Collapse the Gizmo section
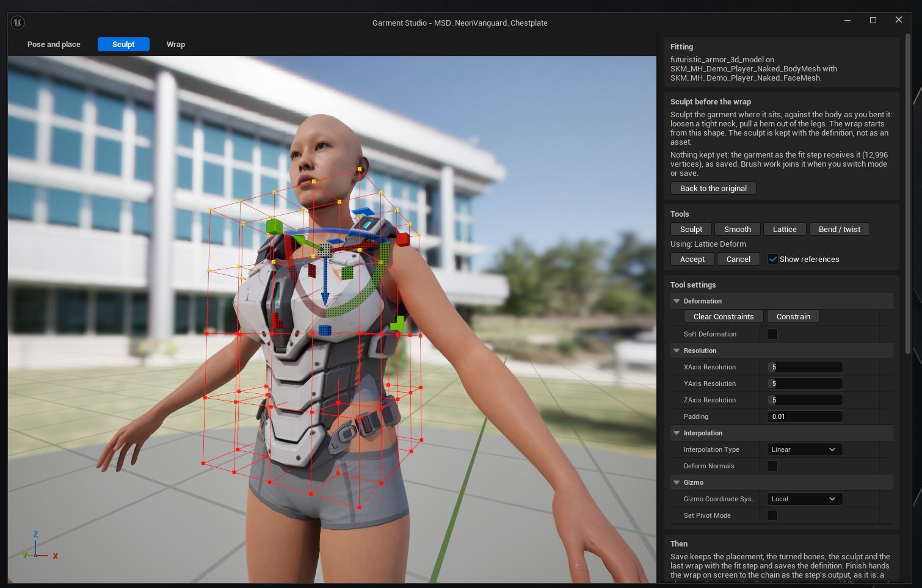922x588 pixels. 677,482
